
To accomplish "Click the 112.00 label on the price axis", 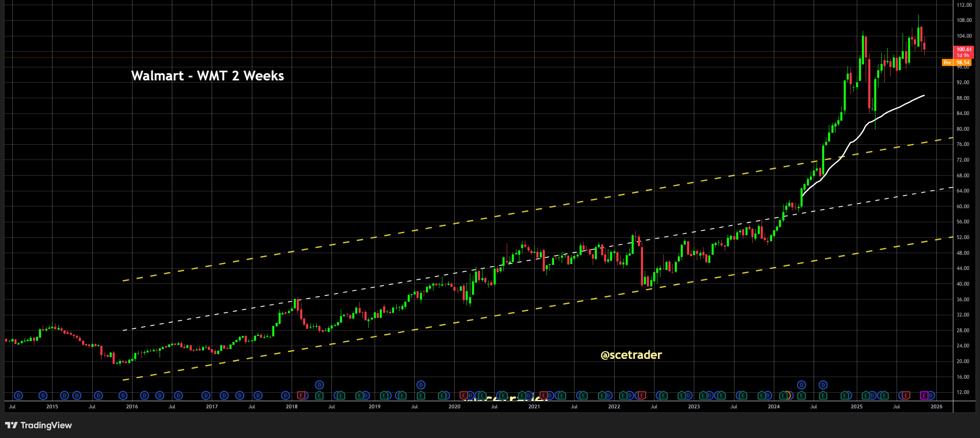I will [964, 5].
